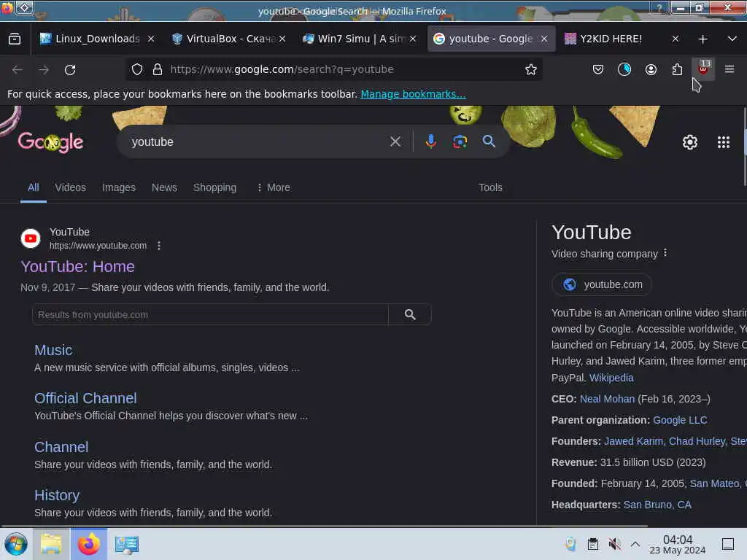Start Google voice search microphone
The width and height of the screenshot is (747, 560).
pyautogui.click(x=430, y=141)
